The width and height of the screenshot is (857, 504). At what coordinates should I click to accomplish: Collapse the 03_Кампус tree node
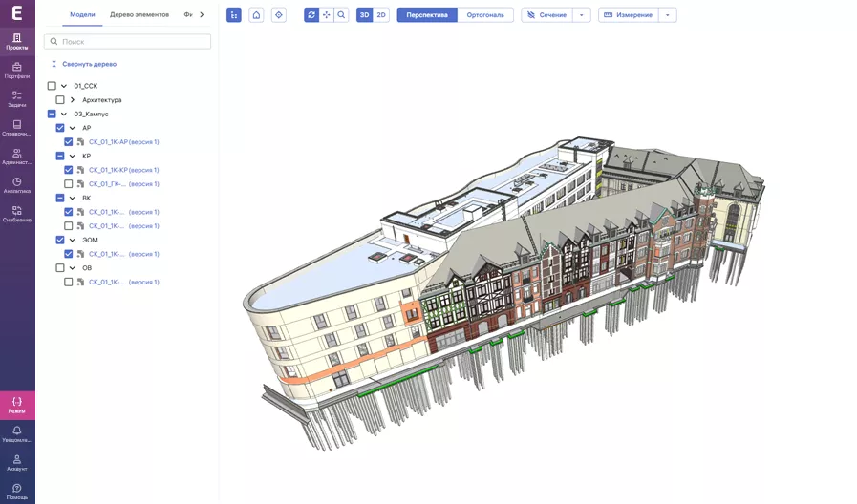tap(64, 115)
